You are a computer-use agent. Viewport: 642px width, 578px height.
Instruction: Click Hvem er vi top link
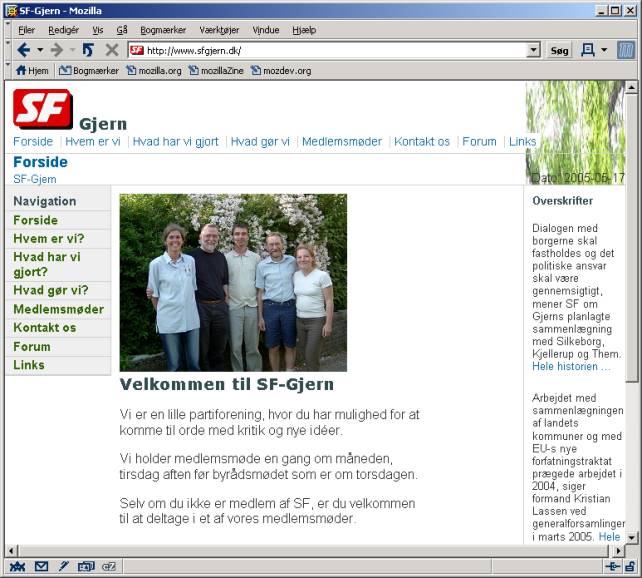[x=93, y=142]
